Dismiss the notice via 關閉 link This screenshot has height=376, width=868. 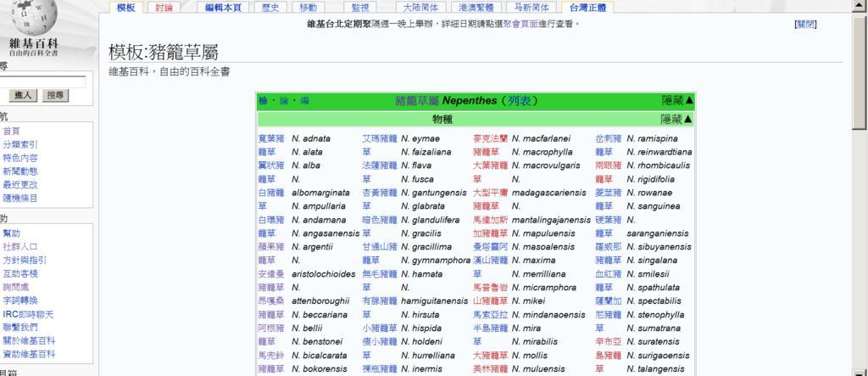click(x=805, y=25)
